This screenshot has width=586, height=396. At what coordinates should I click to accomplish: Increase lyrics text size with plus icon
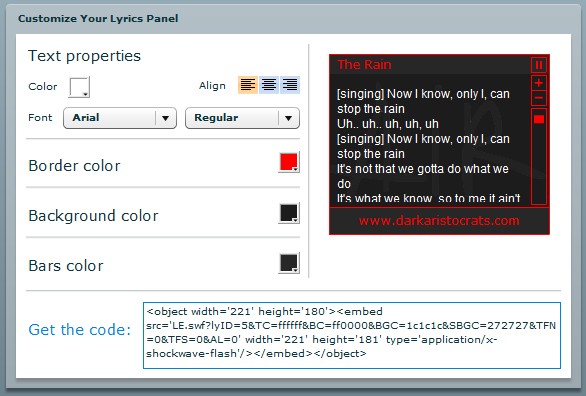click(539, 83)
